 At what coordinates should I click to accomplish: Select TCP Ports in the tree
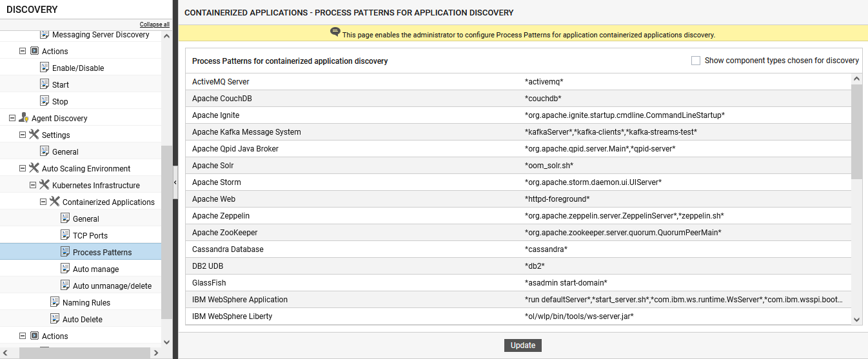tap(90, 235)
